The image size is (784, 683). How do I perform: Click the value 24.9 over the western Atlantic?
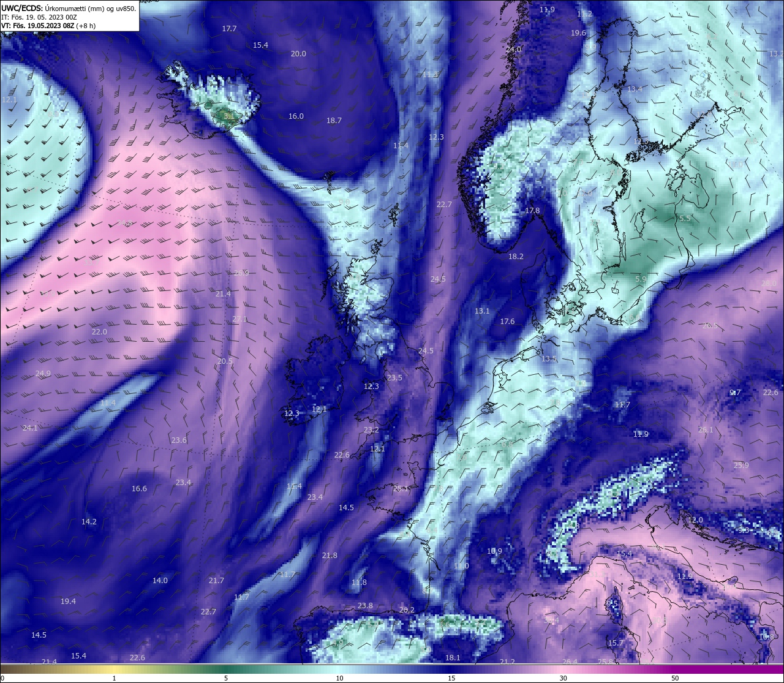click(x=43, y=374)
